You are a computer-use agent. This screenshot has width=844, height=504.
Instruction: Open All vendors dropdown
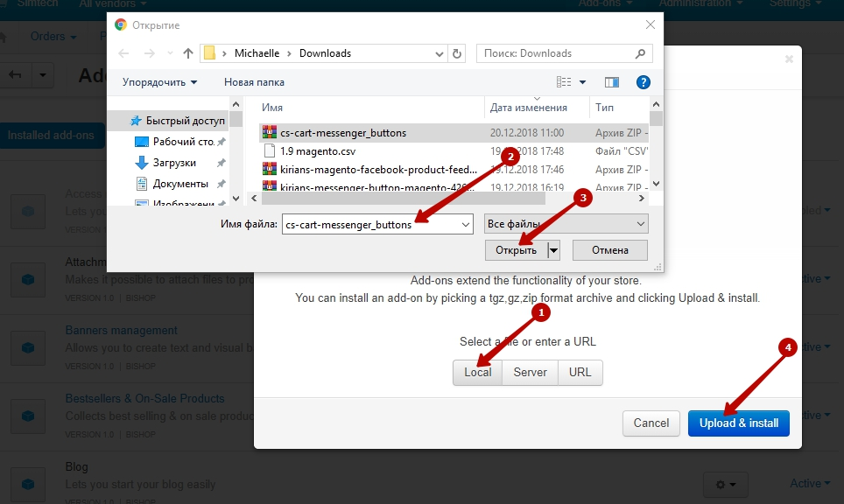112,3
